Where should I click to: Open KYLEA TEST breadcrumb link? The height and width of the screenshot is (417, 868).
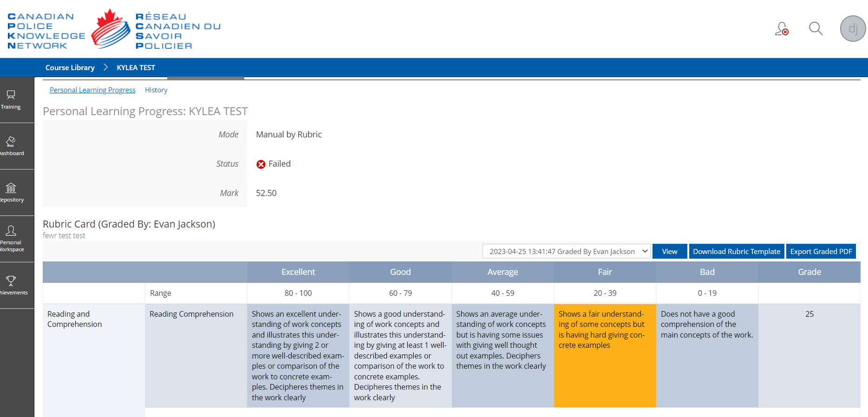click(x=136, y=67)
